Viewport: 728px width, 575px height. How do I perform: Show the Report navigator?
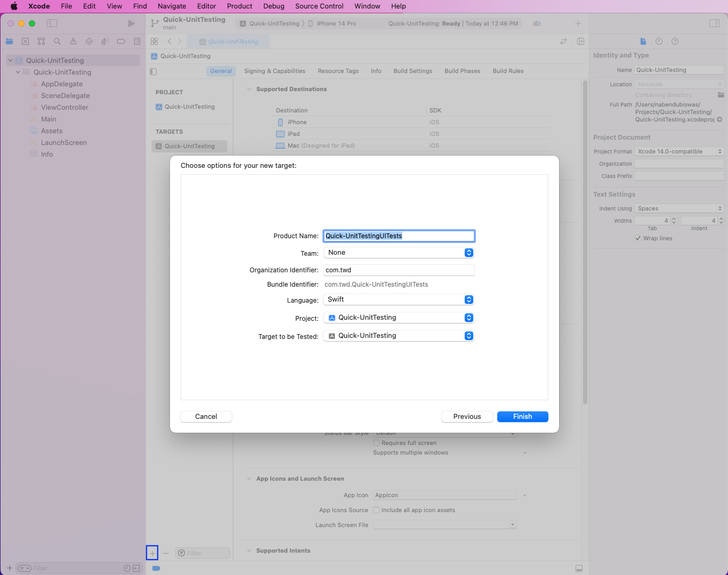[x=137, y=42]
